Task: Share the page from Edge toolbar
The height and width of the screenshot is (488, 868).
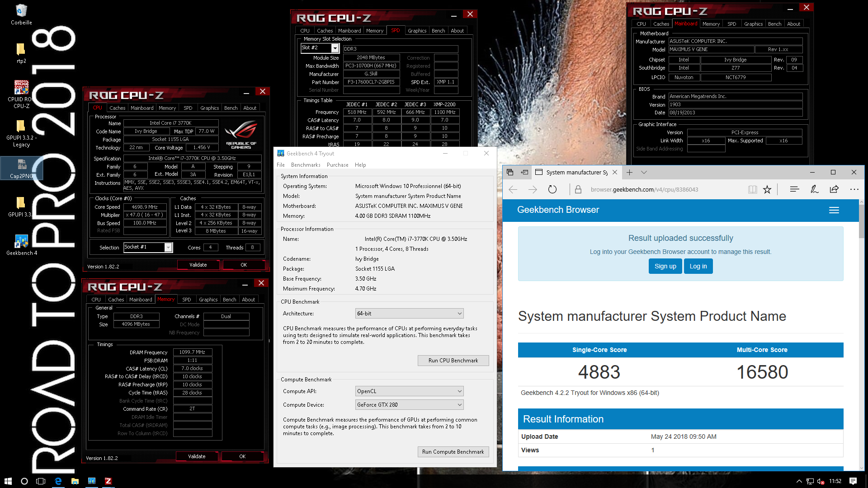Action: [834, 189]
